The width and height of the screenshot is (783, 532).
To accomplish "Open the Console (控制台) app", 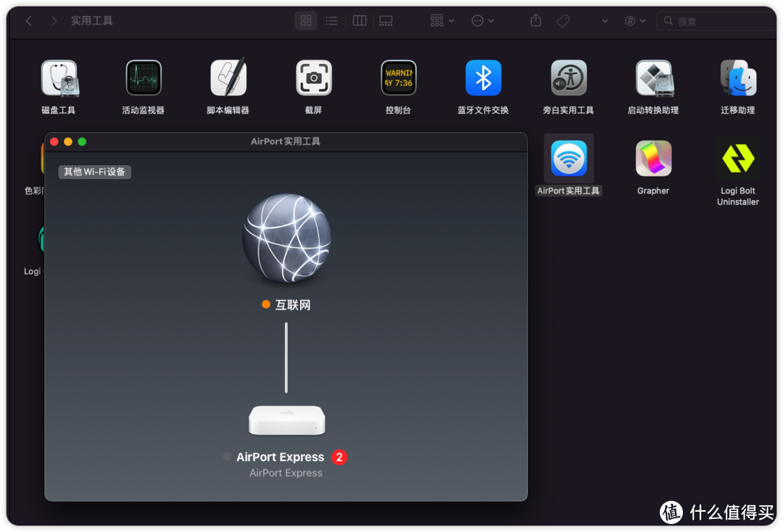I will (398, 78).
